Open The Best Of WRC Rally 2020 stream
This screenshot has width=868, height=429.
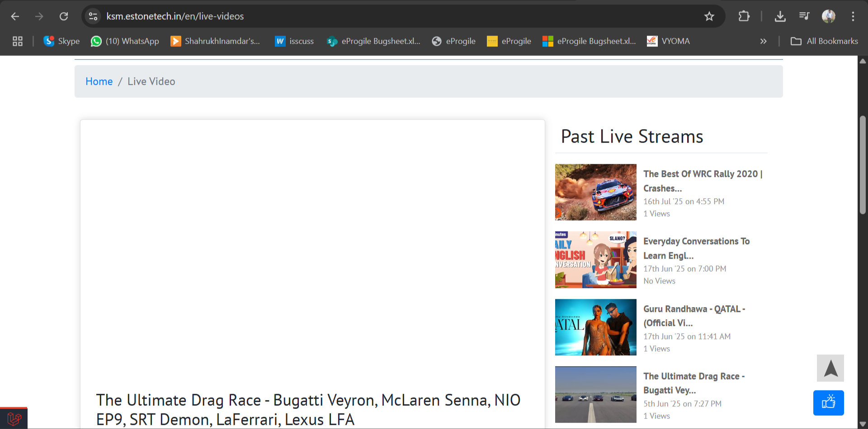[x=702, y=181]
